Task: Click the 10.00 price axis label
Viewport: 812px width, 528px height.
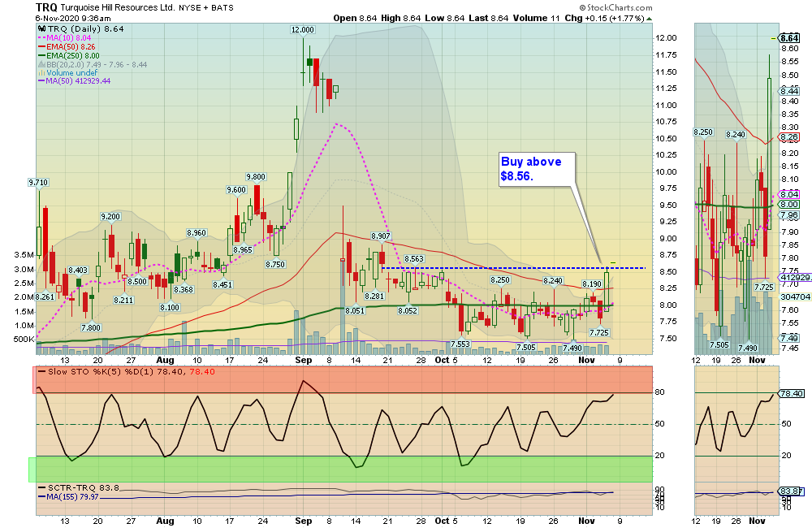Action: coord(666,172)
